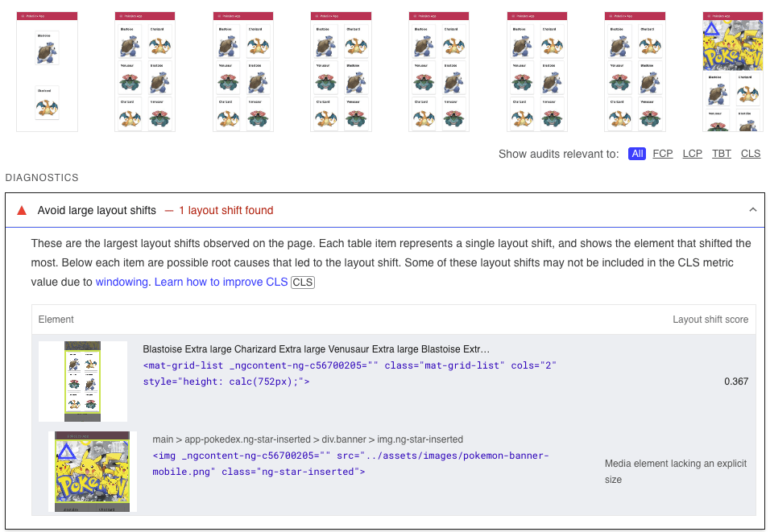Click Media element lacking an explicit size

click(676, 472)
